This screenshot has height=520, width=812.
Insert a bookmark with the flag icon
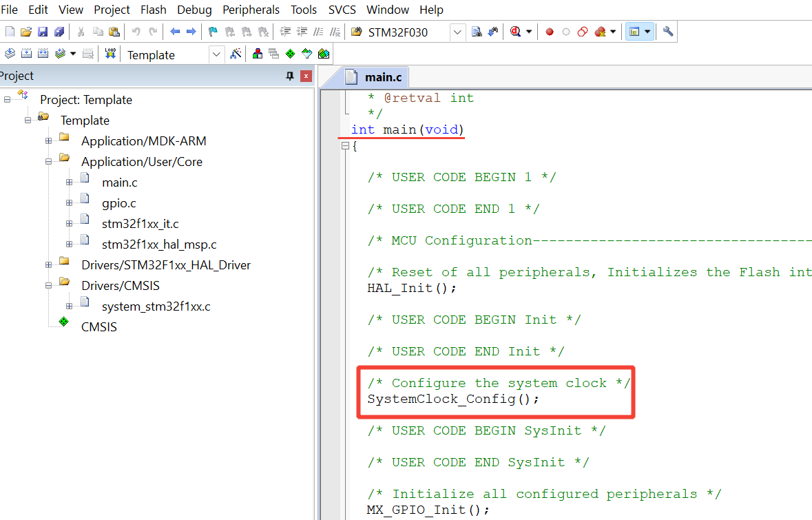tap(213, 32)
